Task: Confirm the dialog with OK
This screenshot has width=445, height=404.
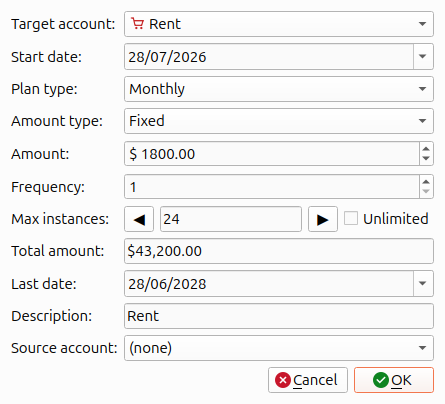Action: coord(394,380)
